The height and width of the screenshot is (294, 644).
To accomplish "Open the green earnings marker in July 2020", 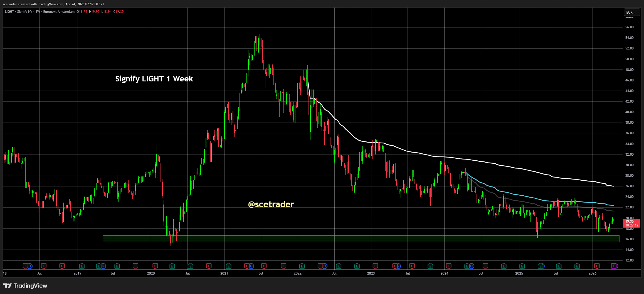I will point(191,266).
